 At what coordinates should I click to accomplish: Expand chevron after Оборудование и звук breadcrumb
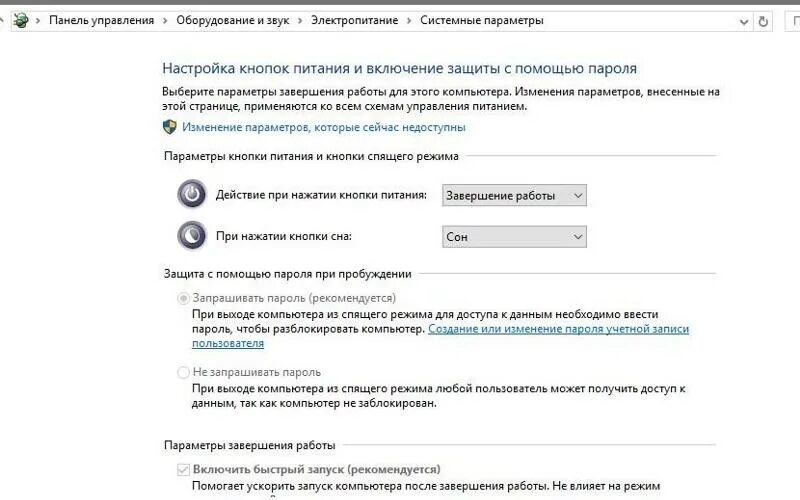tap(300, 21)
